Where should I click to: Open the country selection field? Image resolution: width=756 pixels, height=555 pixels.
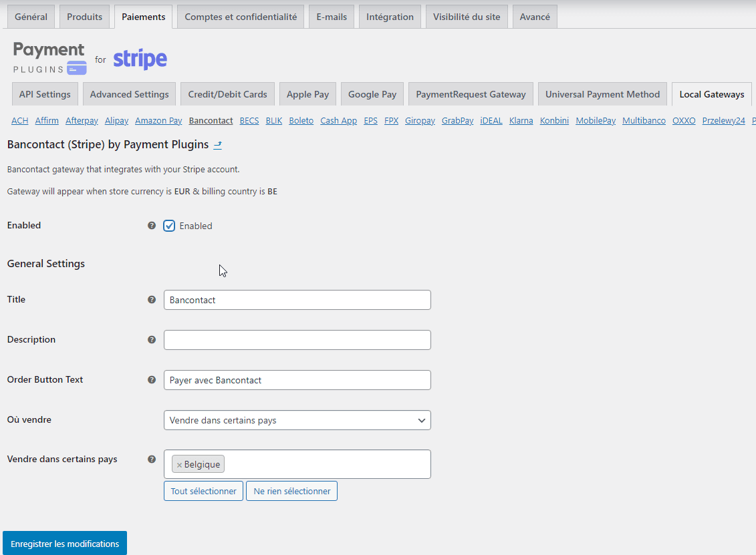334,464
